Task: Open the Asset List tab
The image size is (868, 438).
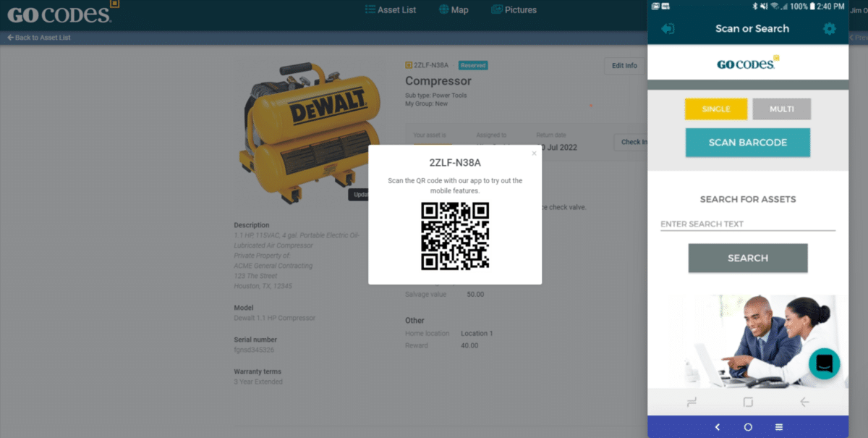Action: click(391, 10)
